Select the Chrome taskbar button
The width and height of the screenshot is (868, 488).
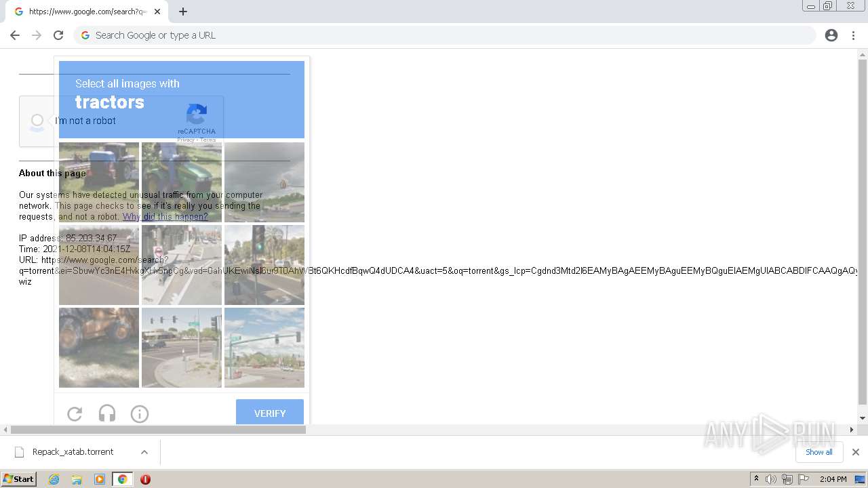[123, 479]
